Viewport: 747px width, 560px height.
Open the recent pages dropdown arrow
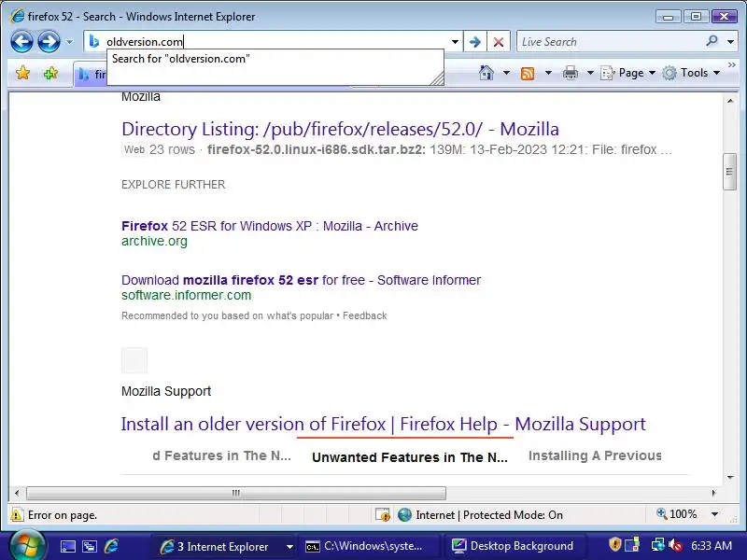[x=69, y=42]
